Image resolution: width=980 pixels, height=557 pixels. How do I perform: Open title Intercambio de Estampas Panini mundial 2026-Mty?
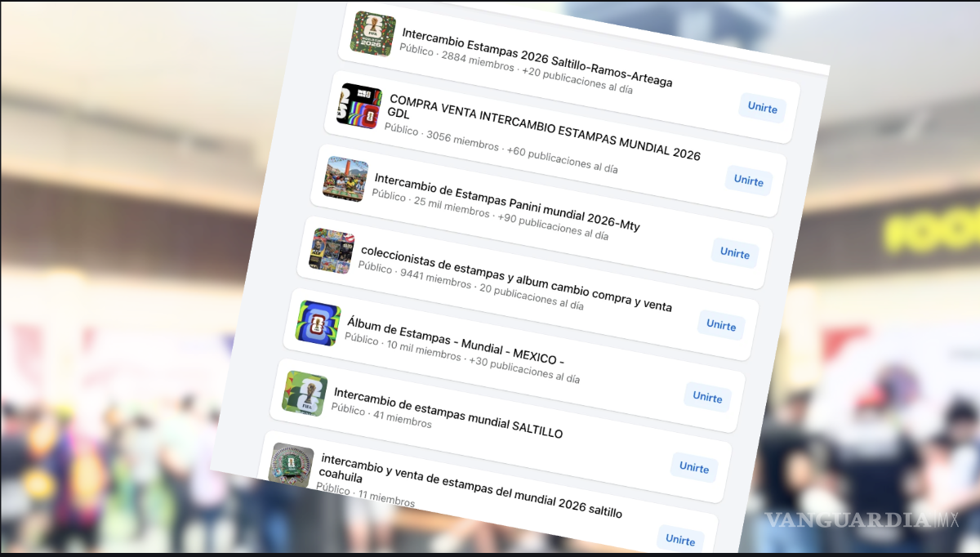pos(506,202)
